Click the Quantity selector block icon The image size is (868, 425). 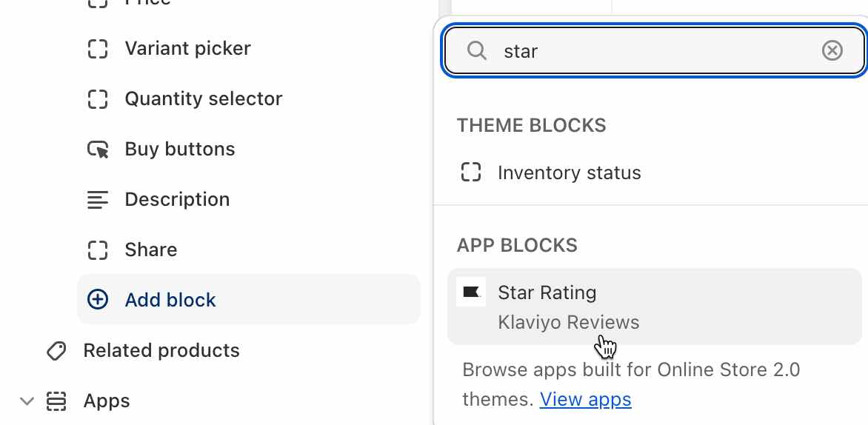pos(98,99)
